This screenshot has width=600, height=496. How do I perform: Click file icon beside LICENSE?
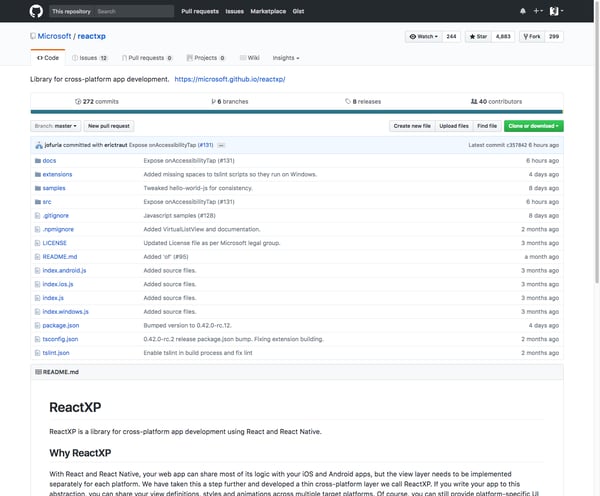click(38, 243)
